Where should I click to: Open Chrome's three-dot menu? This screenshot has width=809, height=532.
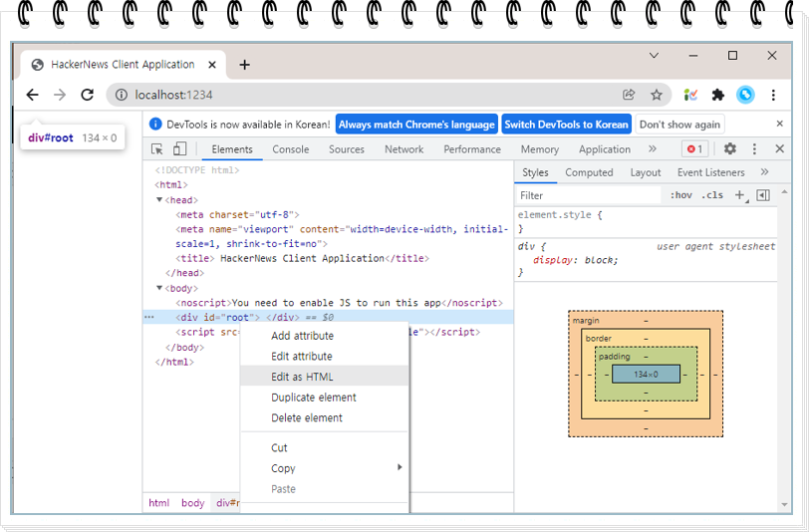[x=773, y=95]
